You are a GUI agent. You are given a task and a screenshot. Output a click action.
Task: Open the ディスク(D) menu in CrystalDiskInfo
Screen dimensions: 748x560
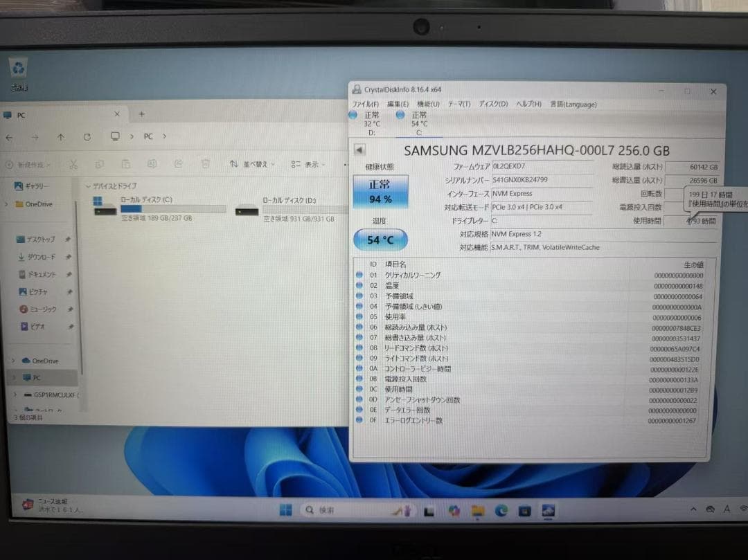[x=493, y=104]
